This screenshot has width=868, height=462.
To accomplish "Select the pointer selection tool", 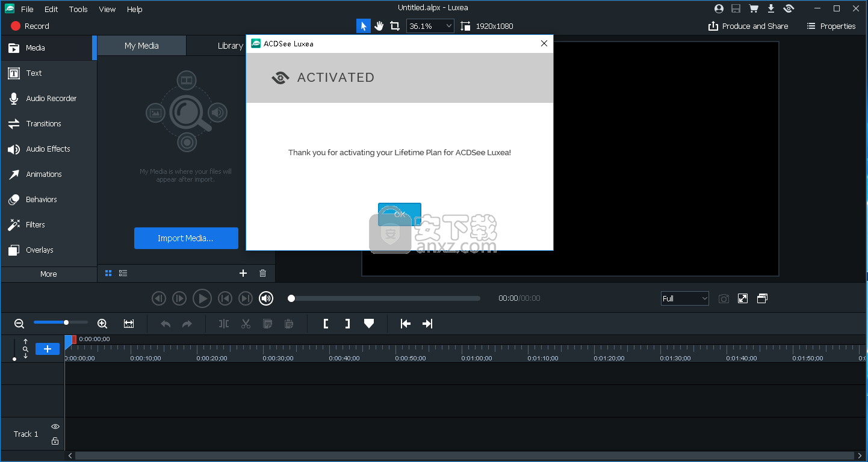I will (363, 26).
